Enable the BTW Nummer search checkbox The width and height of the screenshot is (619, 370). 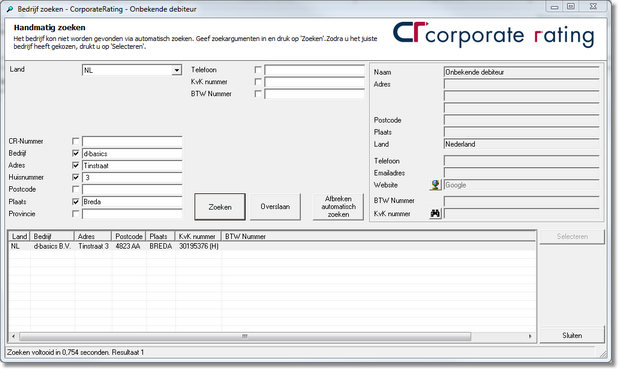tap(258, 94)
